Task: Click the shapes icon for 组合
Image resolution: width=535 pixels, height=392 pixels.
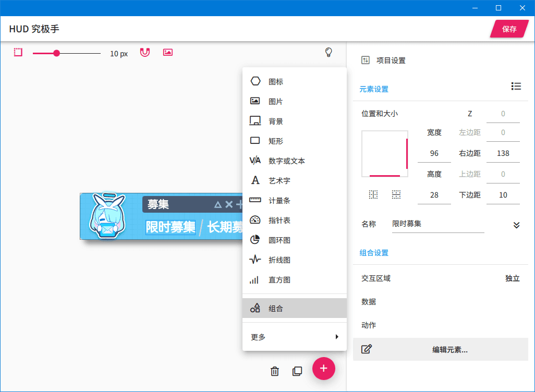Action: (x=255, y=308)
